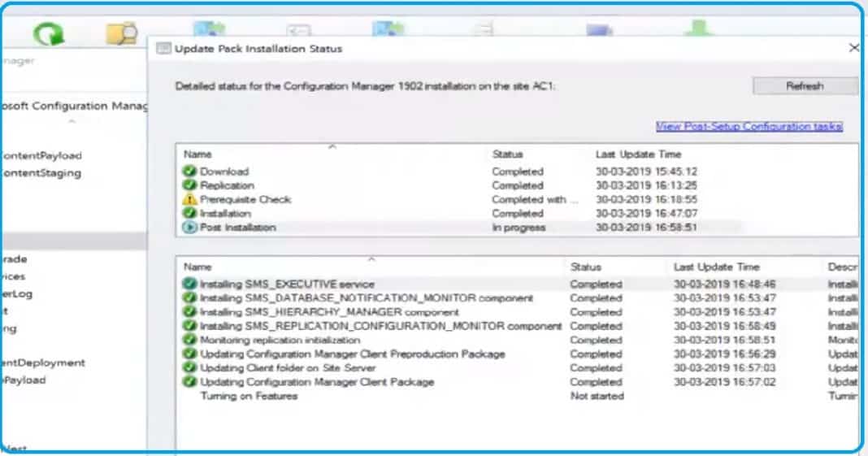Click check icon beside SMS_EXECUTIVE service
868x456 pixels.
(189, 284)
